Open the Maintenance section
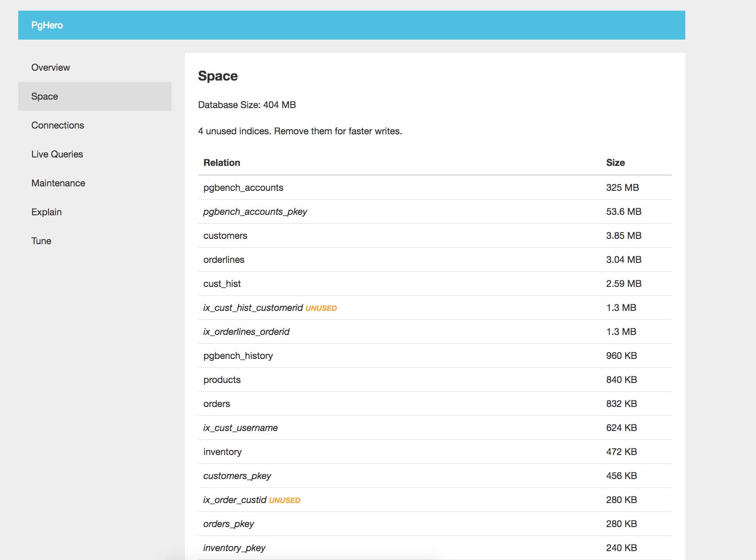Image resolution: width=756 pixels, height=560 pixels. click(58, 183)
